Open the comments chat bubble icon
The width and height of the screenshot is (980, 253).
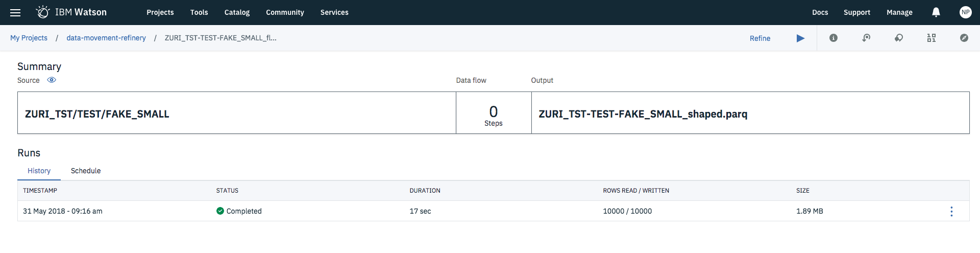(899, 38)
